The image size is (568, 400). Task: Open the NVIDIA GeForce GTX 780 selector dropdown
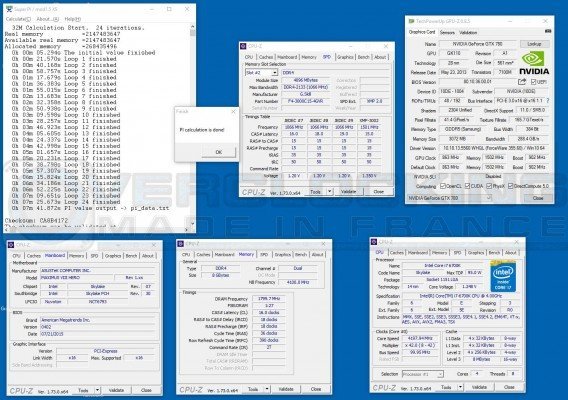(488, 198)
